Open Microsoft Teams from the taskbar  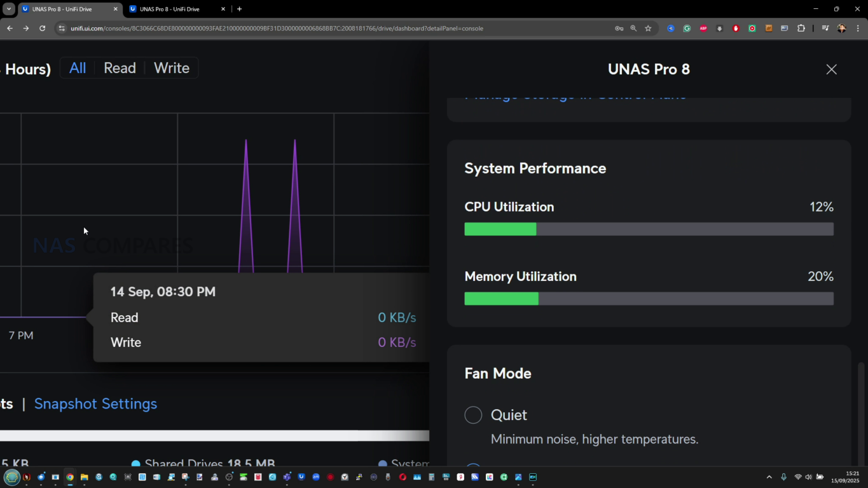287,477
